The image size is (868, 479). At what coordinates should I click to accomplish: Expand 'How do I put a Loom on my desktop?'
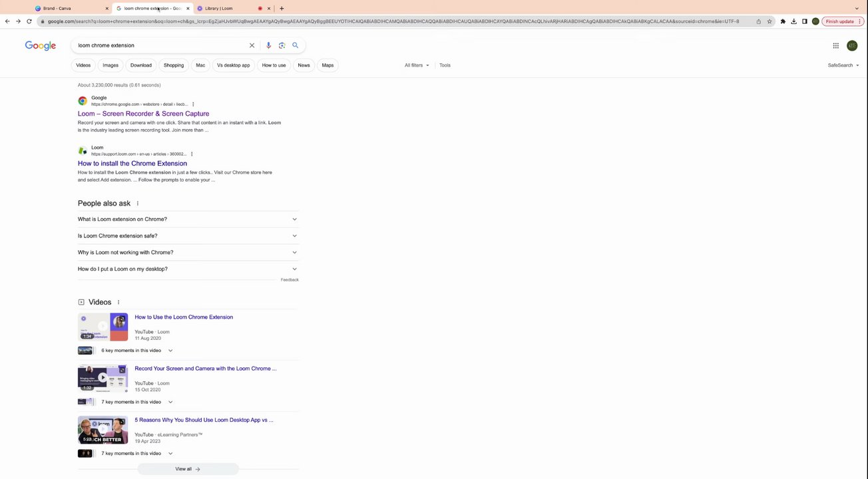[188, 269]
